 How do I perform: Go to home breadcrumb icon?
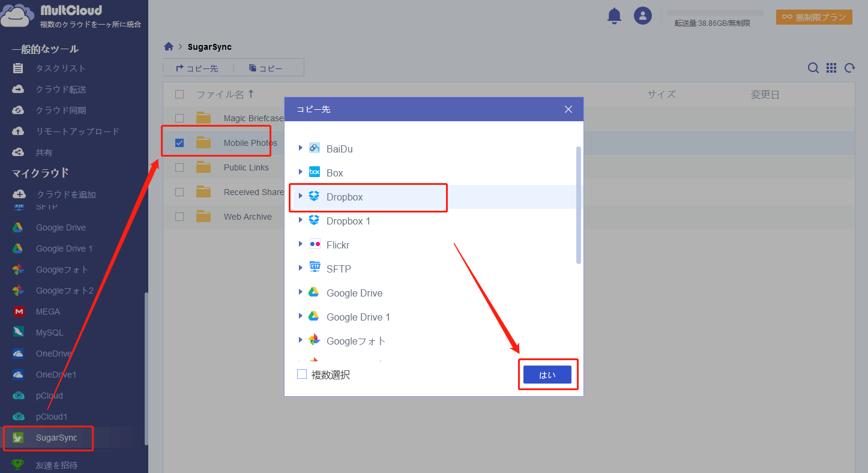[x=169, y=47]
